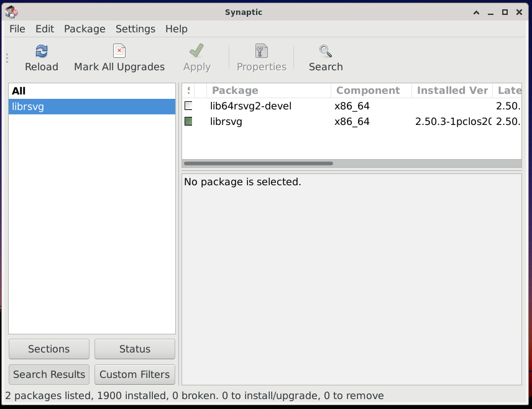Screen dimensions: 532x409
Task: Click x86_64 component of lib64rsvg2-devel
Action: tap(352, 106)
